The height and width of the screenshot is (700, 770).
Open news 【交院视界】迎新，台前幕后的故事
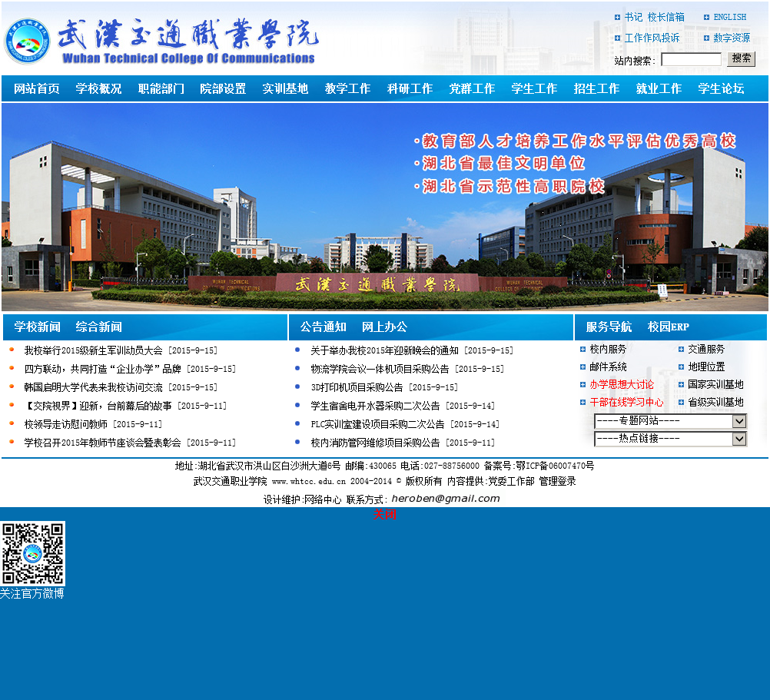98,406
